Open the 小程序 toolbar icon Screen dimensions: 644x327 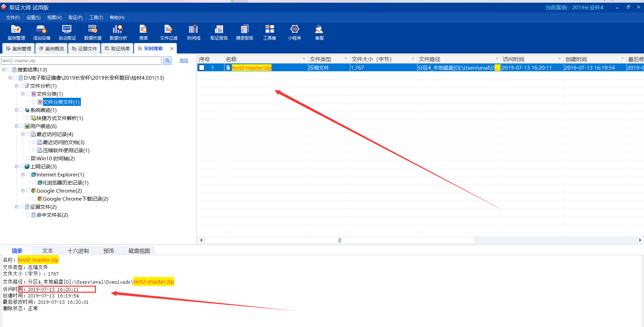click(294, 33)
